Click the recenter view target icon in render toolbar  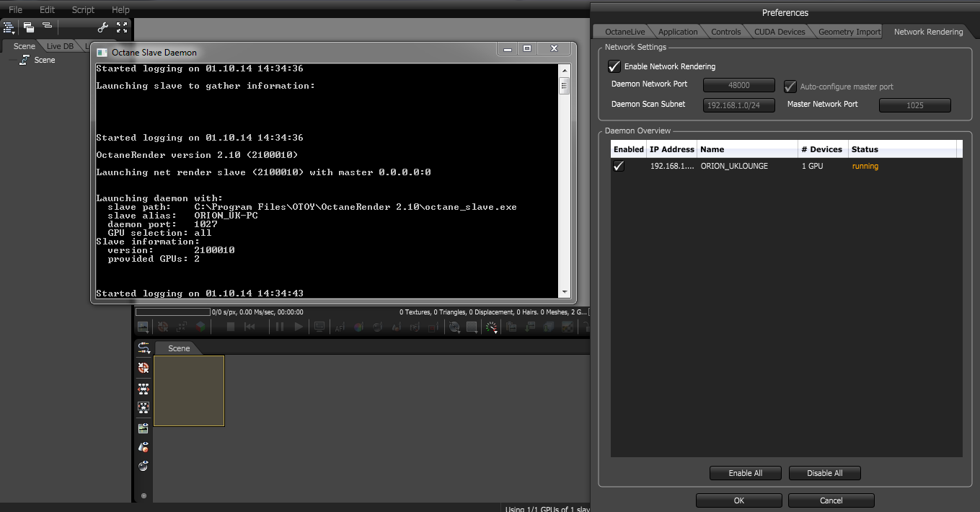(163, 327)
